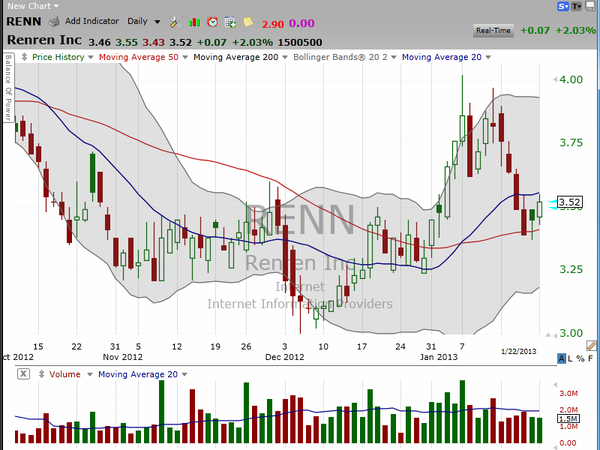This screenshot has height=450, width=600.
Task: Expand the Volume indicator dropdown arrow
Action: [90, 374]
